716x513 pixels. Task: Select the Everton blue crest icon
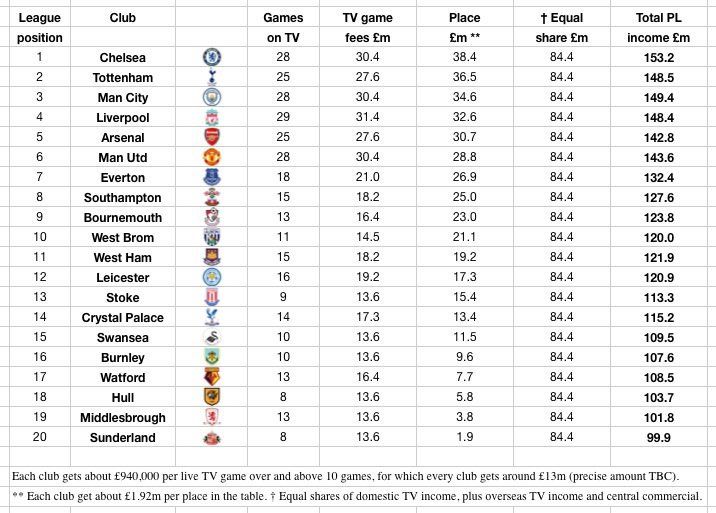pyautogui.click(x=212, y=177)
